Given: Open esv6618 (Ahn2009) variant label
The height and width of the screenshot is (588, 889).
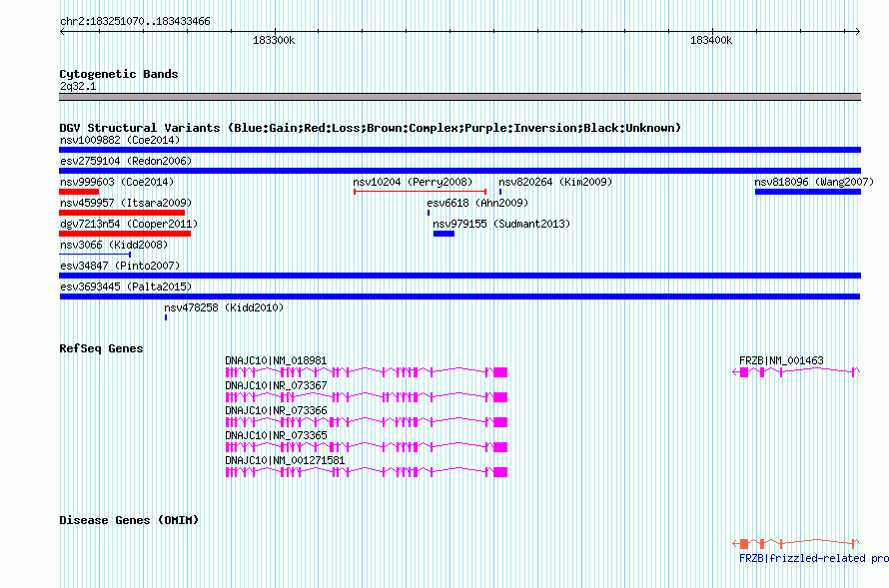Looking at the screenshot, I should tap(477, 203).
